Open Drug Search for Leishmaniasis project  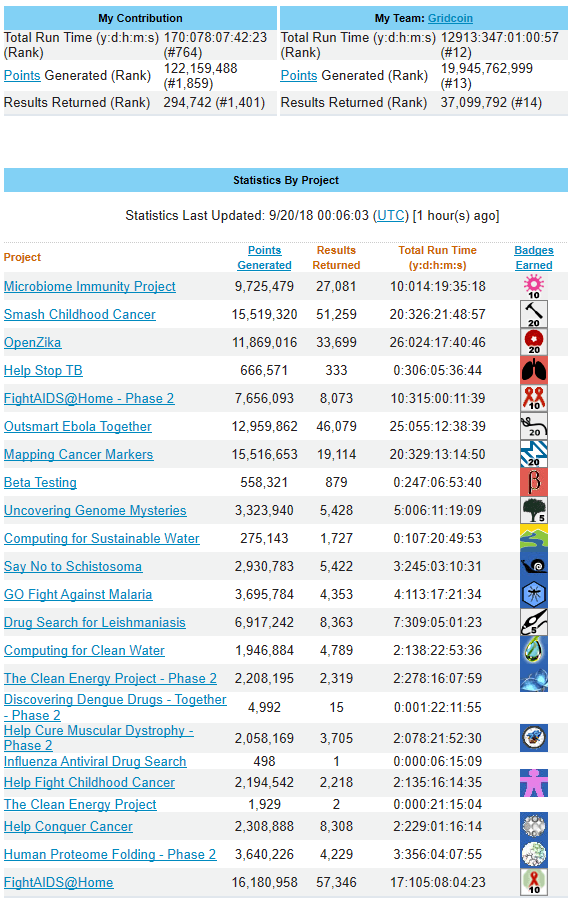[x=95, y=623]
